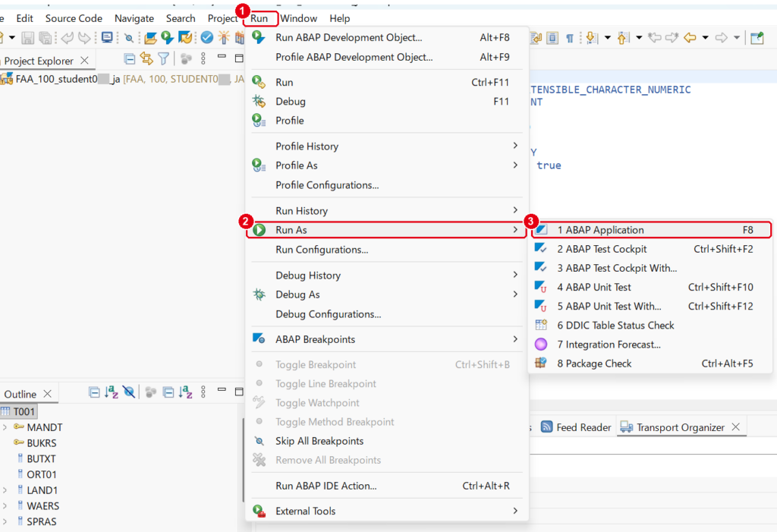This screenshot has height=532, width=777.
Task: Select 4 ABAP Unit Test submenu item
Action: click(651, 287)
